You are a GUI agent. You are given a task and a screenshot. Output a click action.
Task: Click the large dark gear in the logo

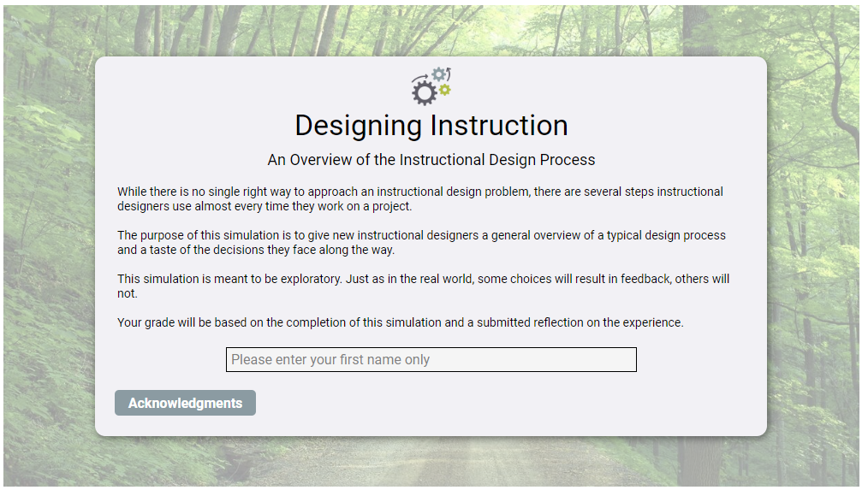424,92
